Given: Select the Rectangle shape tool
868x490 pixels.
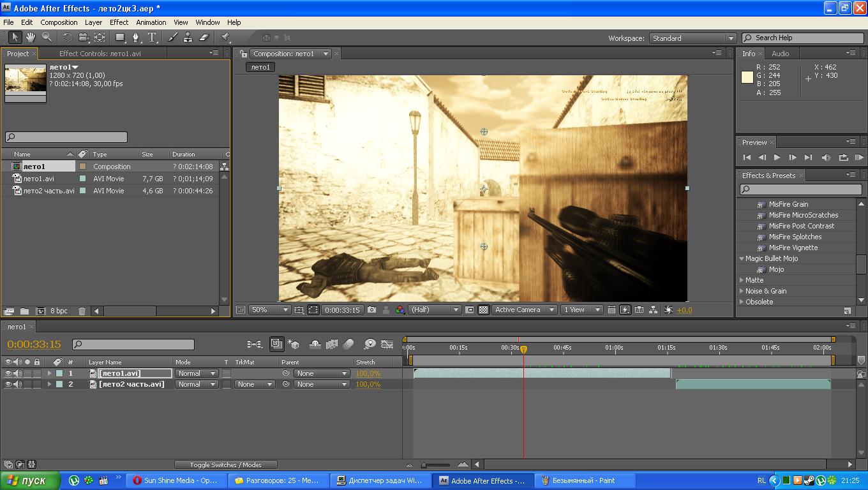Looking at the screenshot, I should [x=119, y=38].
